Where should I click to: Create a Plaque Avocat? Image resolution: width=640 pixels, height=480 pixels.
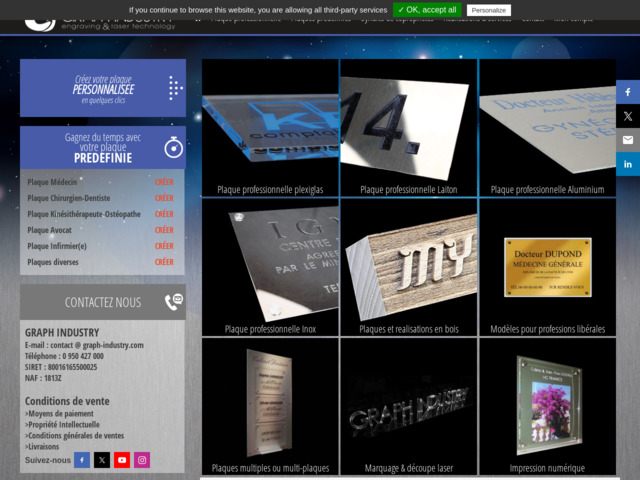pyautogui.click(x=164, y=230)
